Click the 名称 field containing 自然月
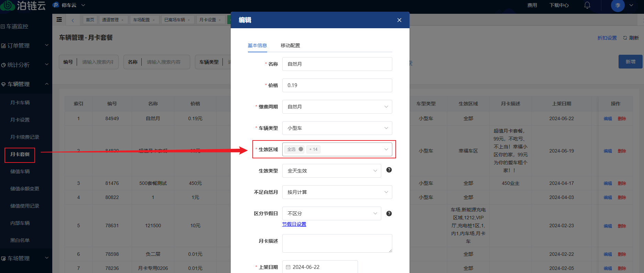 (x=337, y=64)
